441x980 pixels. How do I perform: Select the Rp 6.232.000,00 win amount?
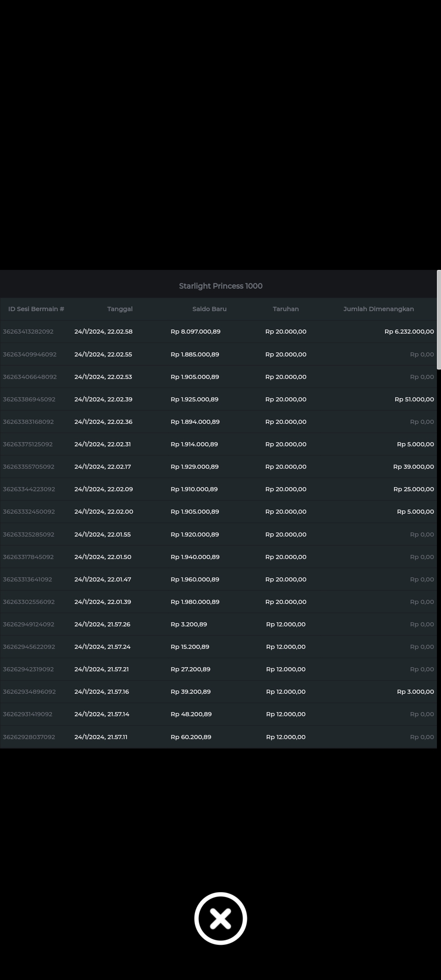[409, 332]
